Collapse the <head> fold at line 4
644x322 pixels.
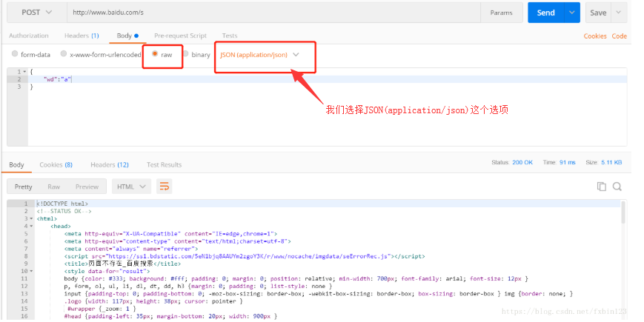point(31,226)
